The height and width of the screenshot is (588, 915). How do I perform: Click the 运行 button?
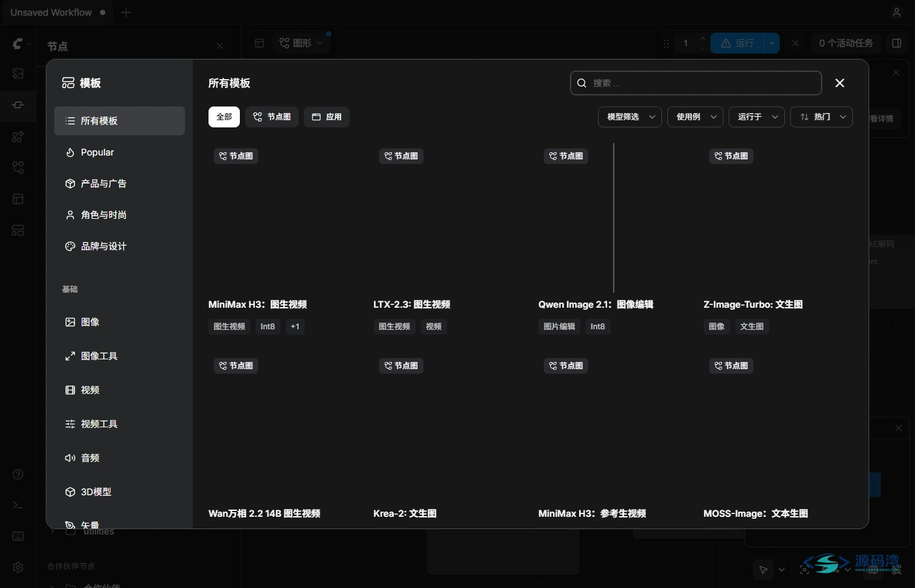tap(738, 43)
